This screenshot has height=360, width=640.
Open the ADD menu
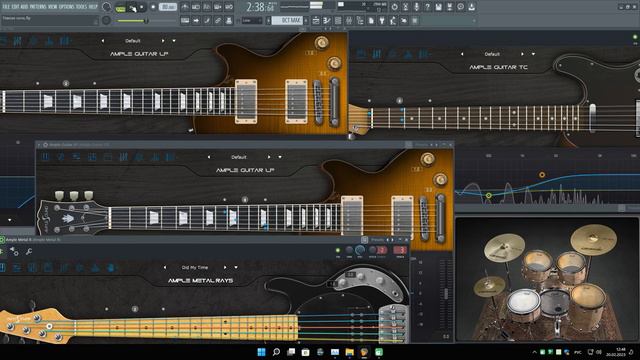[24, 7]
